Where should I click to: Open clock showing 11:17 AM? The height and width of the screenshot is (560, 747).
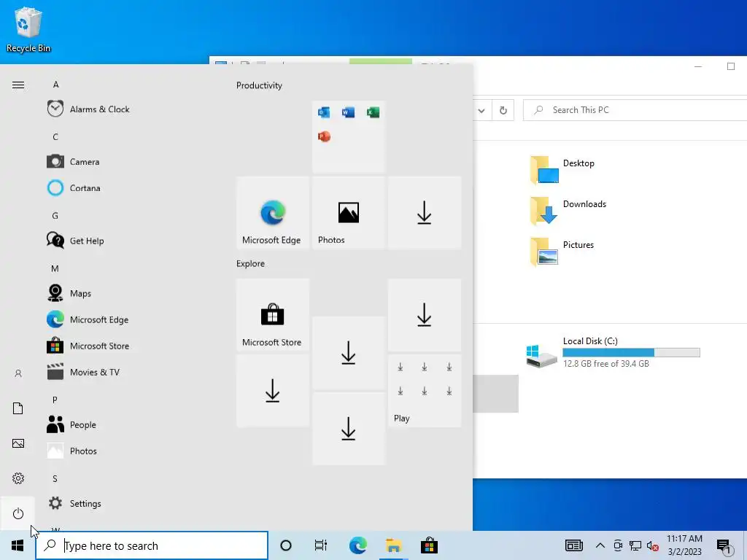click(x=684, y=545)
